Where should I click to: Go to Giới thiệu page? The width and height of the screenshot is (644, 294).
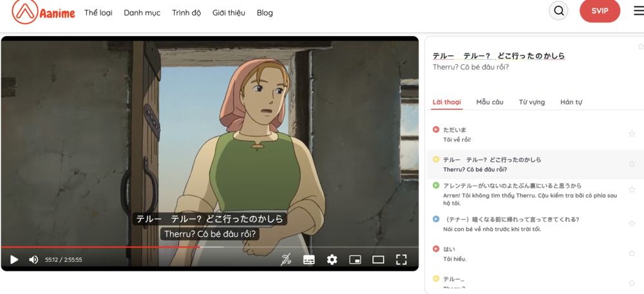click(229, 13)
